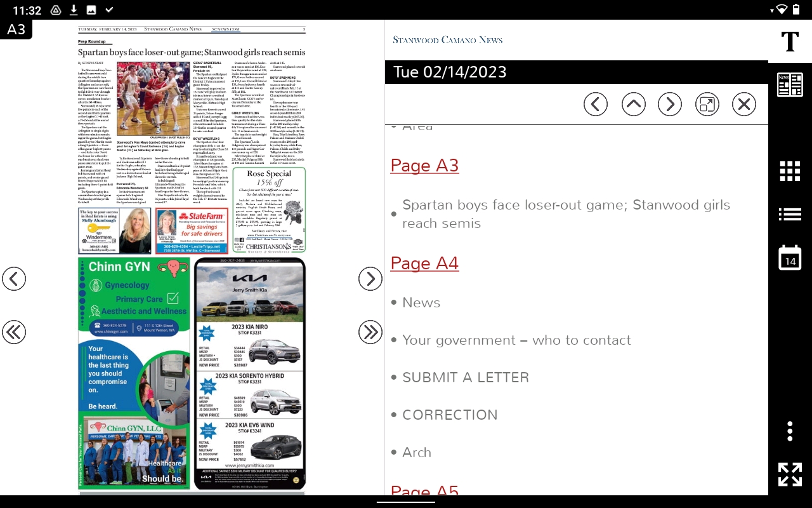Open the basketball game photo
812x508 pixels.
point(154,98)
